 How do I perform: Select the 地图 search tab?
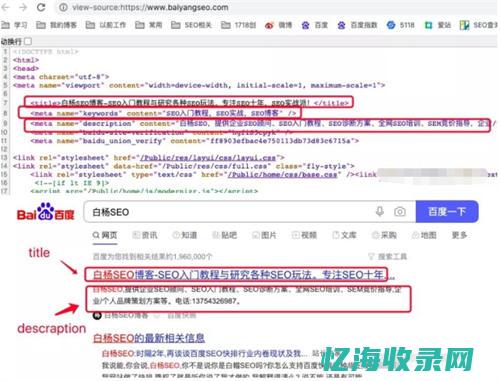click(x=424, y=235)
